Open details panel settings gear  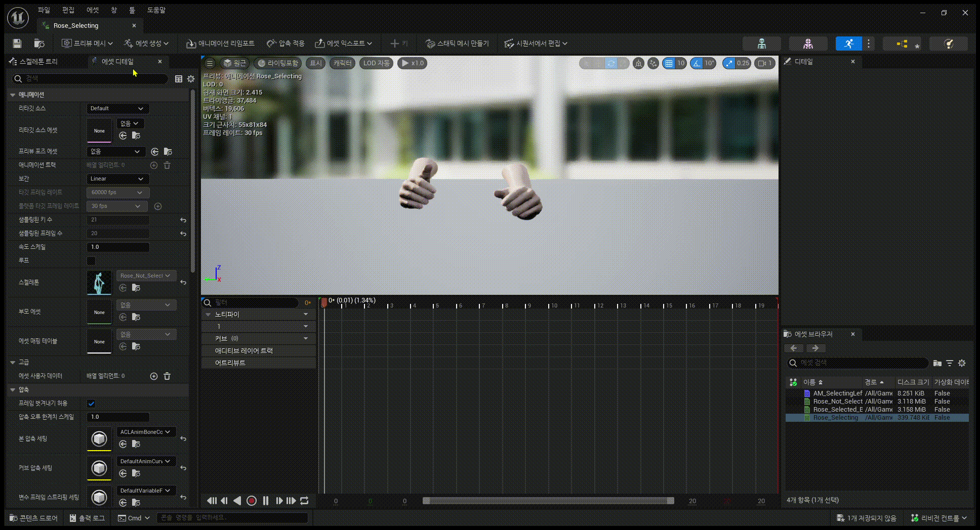(x=191, y=79)
